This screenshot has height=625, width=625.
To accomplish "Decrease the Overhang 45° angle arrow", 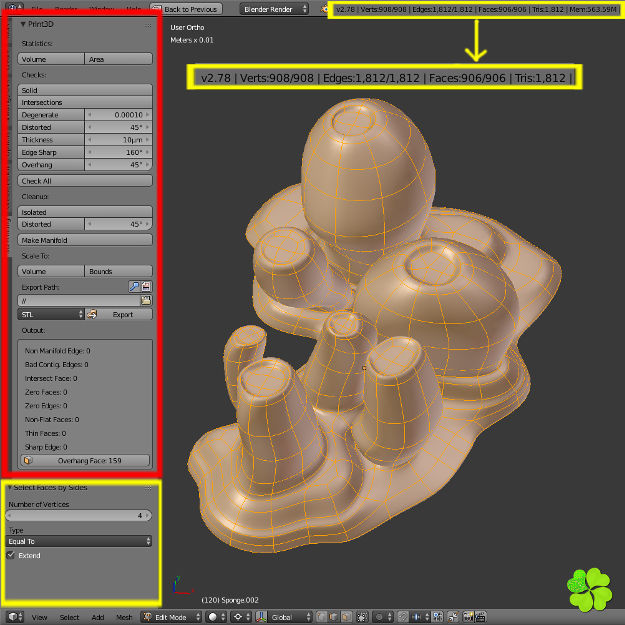I will click(x=90, y=164).
